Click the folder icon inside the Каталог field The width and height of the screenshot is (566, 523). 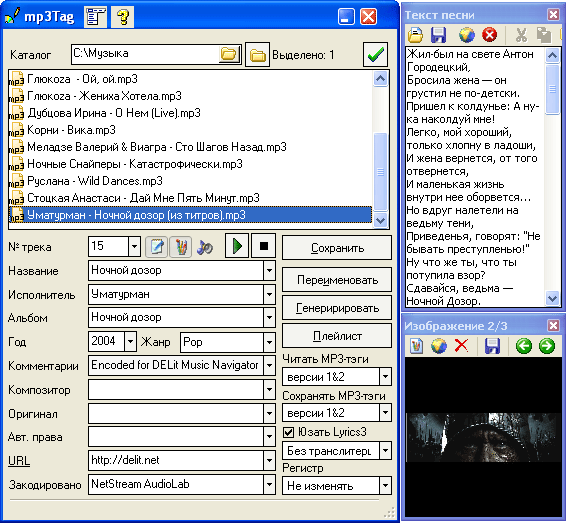click(229, 54)
